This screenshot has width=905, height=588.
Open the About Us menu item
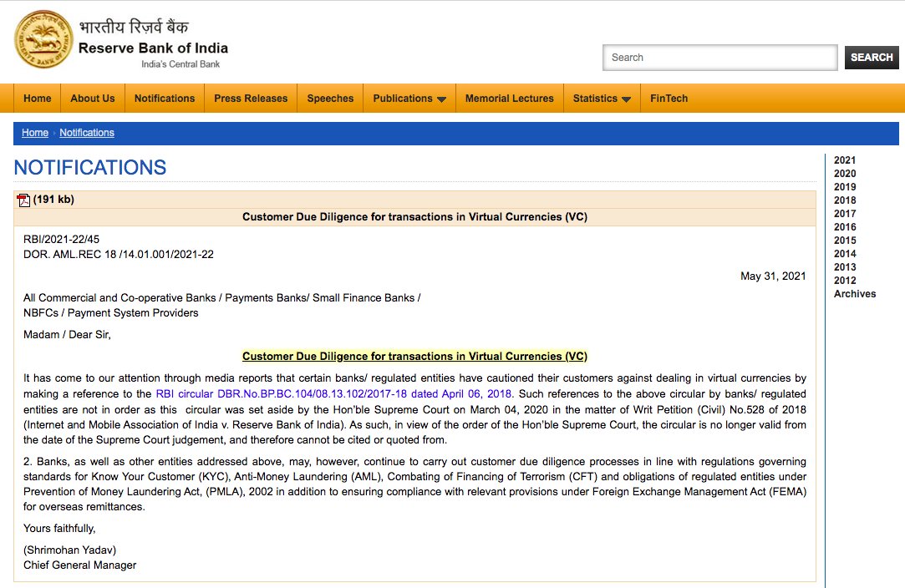pos(93,98)
